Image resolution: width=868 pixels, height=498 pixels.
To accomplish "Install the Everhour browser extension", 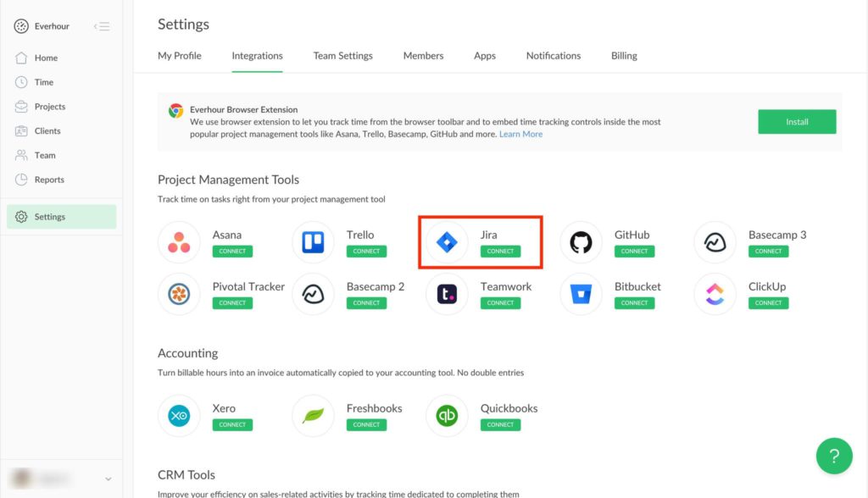I will pos(796,121).
